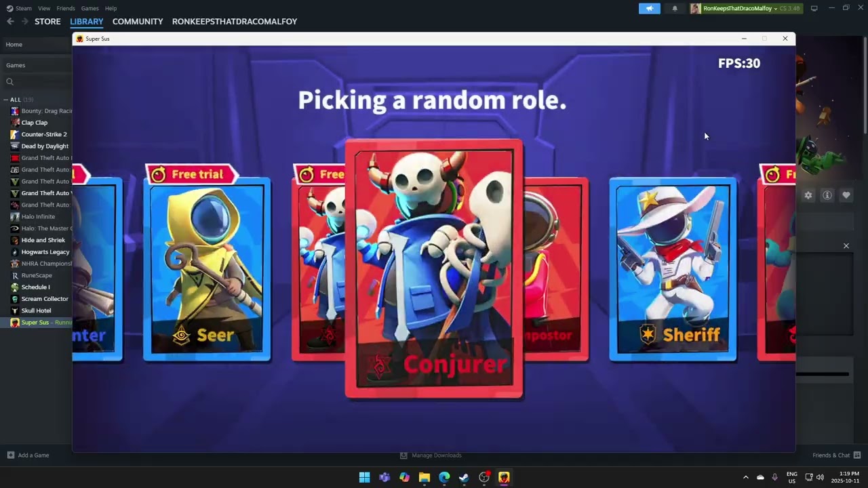Image resolution: width=868 pixels, height=488 pixels.
Task: Open game info icon in Steam library
Action: (x=827, y=195)
